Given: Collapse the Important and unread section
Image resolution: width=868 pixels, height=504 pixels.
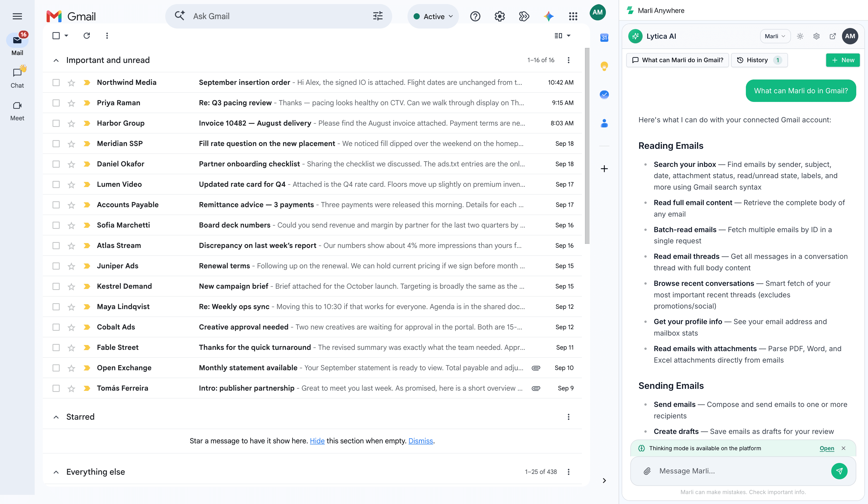Looking at the screenshot, I should point(56,60).
